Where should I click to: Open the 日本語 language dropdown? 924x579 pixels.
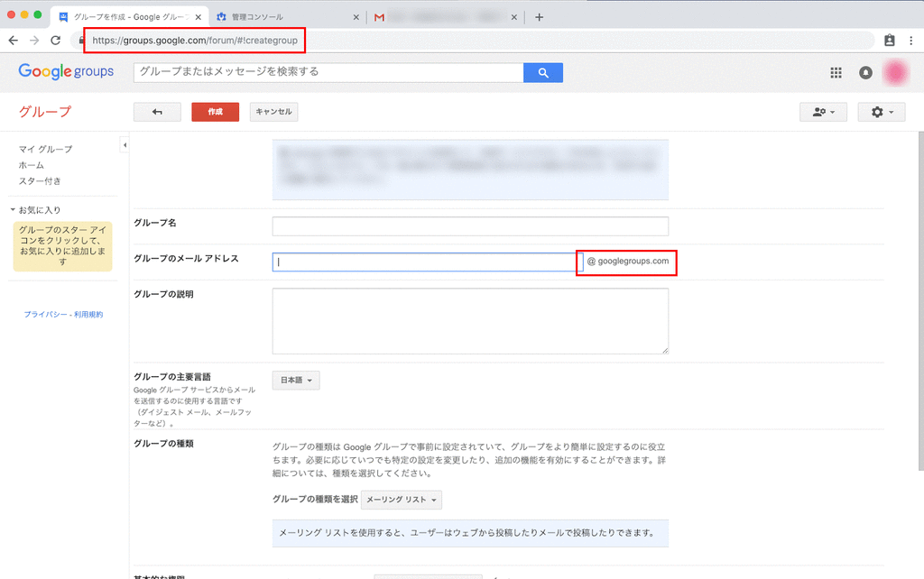tap(296, 380)
